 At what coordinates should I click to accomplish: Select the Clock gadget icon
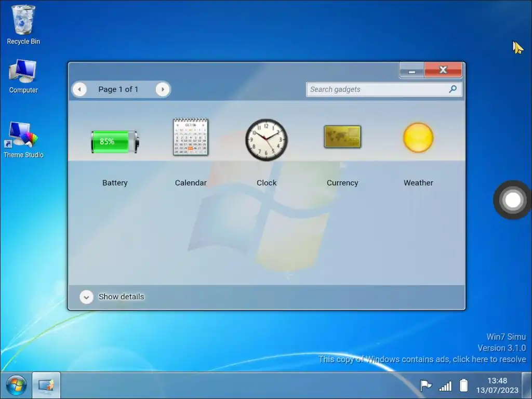pyautogui.click(x=267, y=139)
